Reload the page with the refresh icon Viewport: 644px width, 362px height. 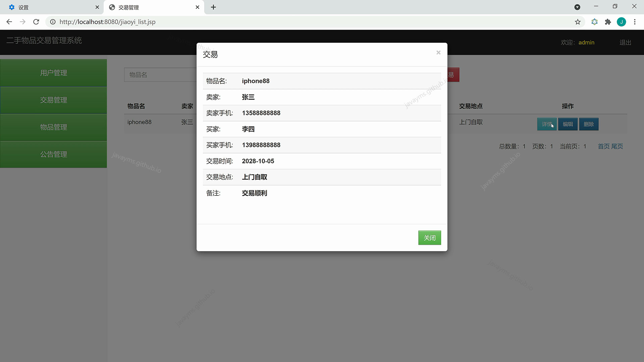36,22
